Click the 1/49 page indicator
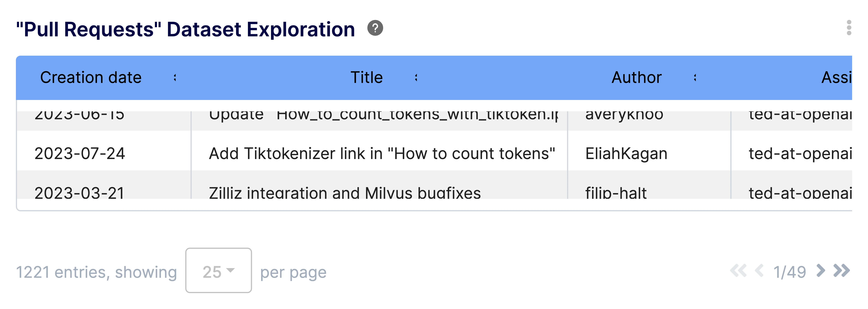The width and height of the screenshot is (868, 309). (x=790, y=272)
